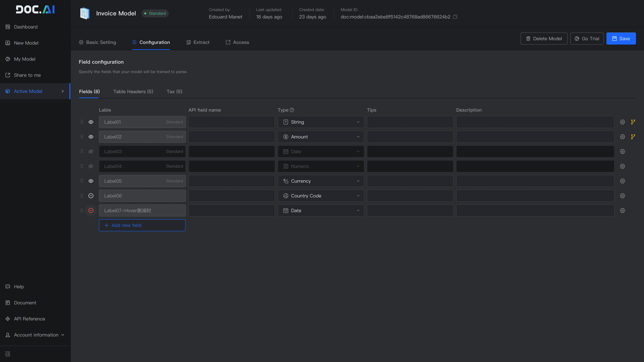
Task: Grab the drag handle of Label05 row
Action: (82, 181)
